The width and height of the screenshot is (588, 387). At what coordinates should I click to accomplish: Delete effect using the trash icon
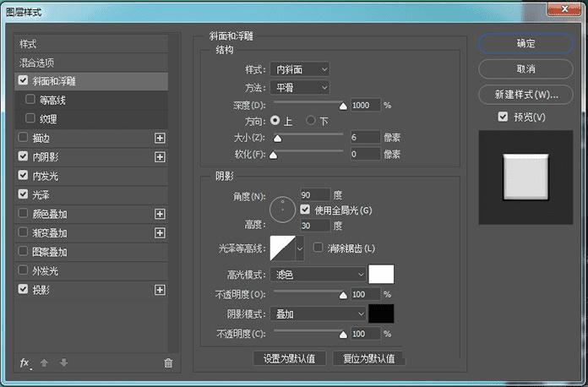[x=168, y=363]
